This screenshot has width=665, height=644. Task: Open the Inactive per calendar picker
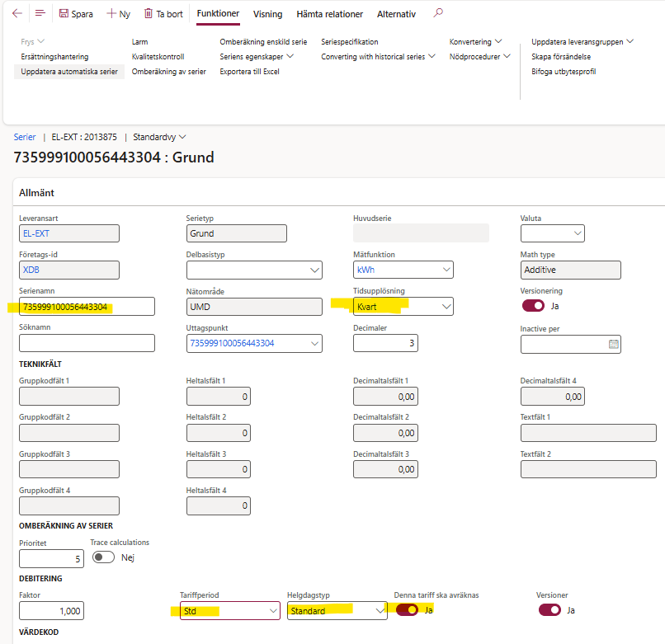[613, 344]
